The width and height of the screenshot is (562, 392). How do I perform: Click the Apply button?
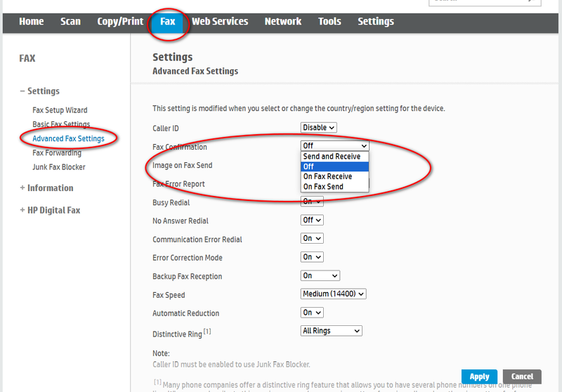[x=479, y=377]
